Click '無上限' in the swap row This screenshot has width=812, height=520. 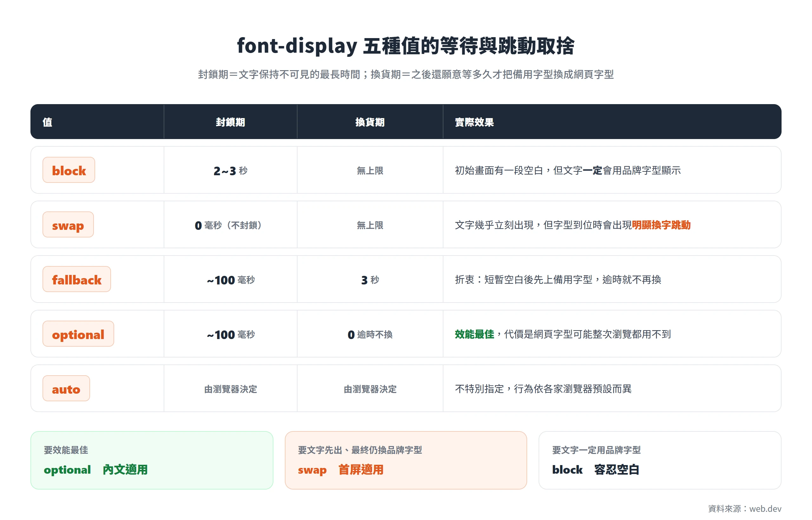(370, 226)
